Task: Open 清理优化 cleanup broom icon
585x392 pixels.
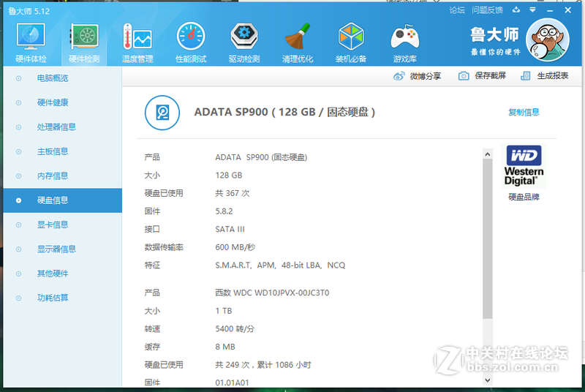Action: point(298,36)
